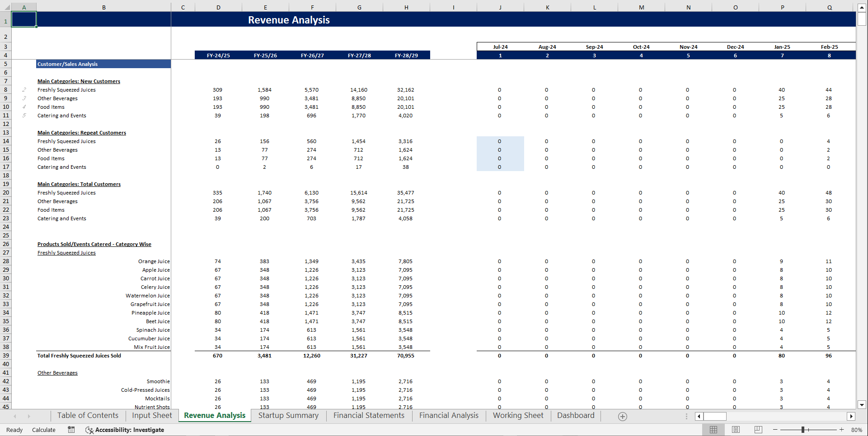Open the Financial Statements sheet
Viewport: 868px width, 436px height.
[369, 415]
